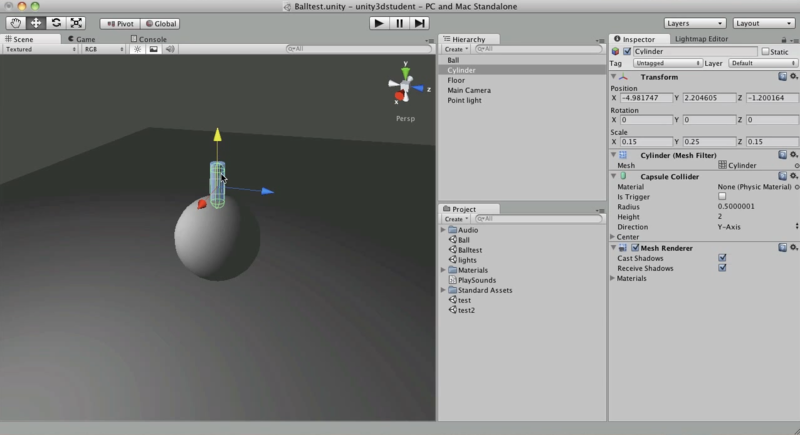Image resolution: width=800 pixels, height=435 pixels.
Task: Expand Mesh Renderer Materials list
Action: (613, 278)
